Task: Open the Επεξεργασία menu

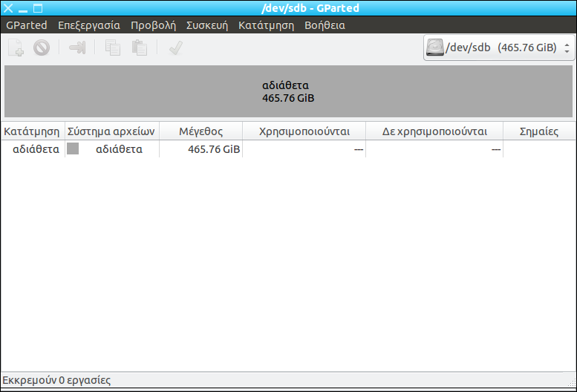Action: (x=89, y=25)
